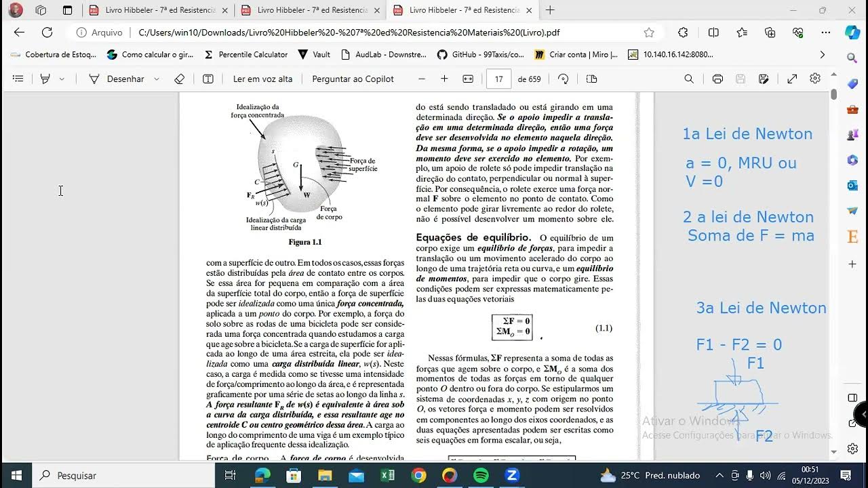Click the add text annotation icon

coord(208,79)
